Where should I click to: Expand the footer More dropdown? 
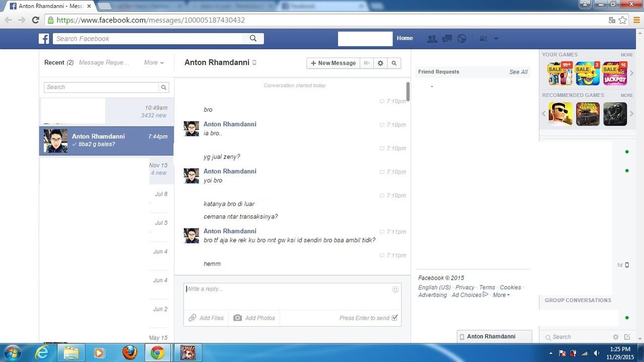(x=501, y=295)
